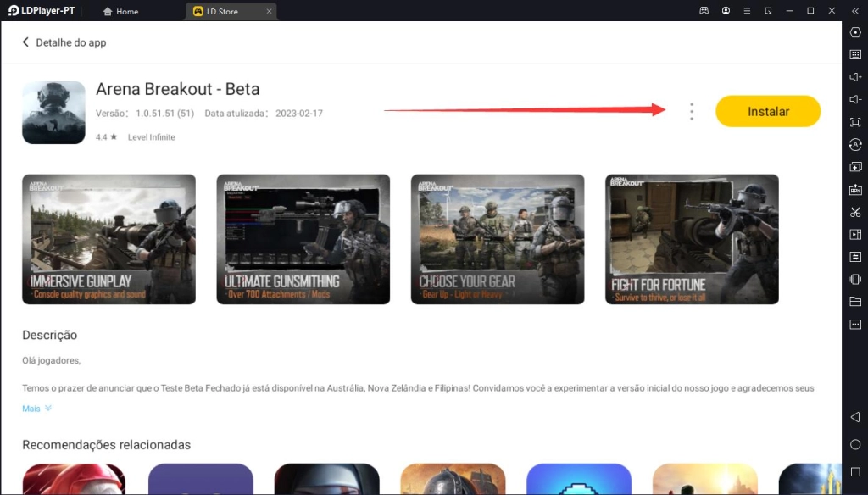Viewport: 868px width, 495px height.
Task: Go back using the Detalhe do app arrow
Action: coord(25,42)
